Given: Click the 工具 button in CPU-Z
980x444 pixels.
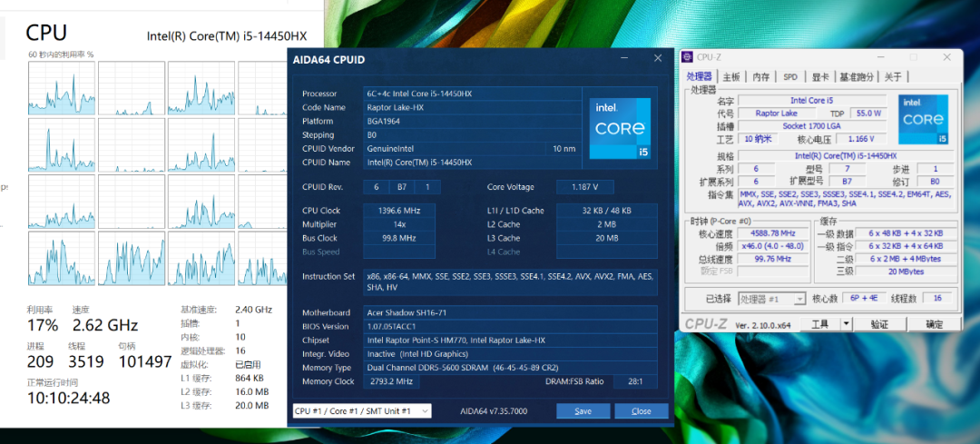Looking at the screenshot, I should [x=818, y=323].
